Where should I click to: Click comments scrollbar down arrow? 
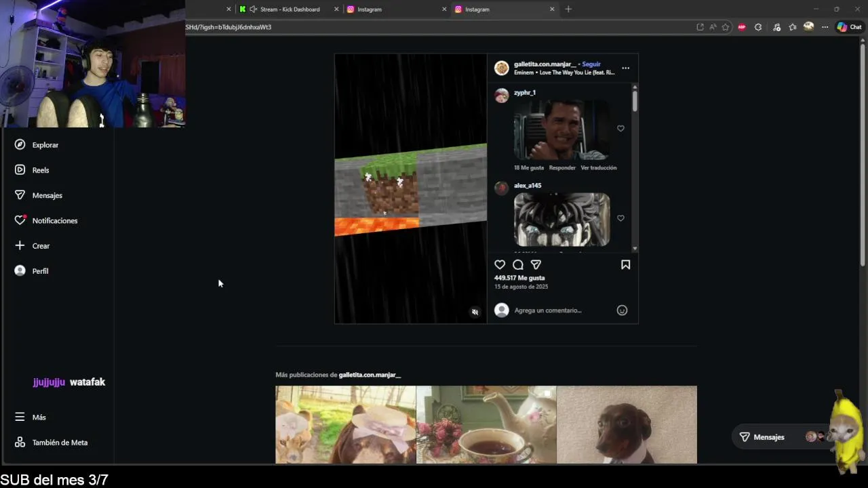[635, 249]
